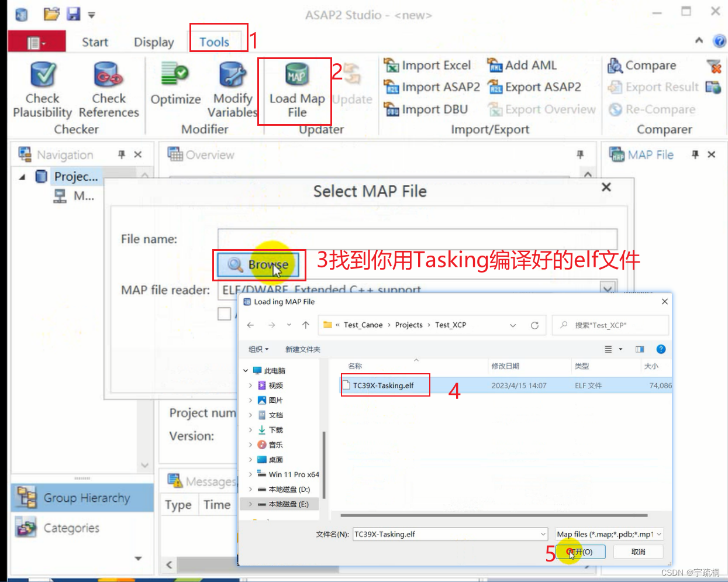Select 下载 folder in tree
Viewport: 728px width, 582px height.
point(275,430)
